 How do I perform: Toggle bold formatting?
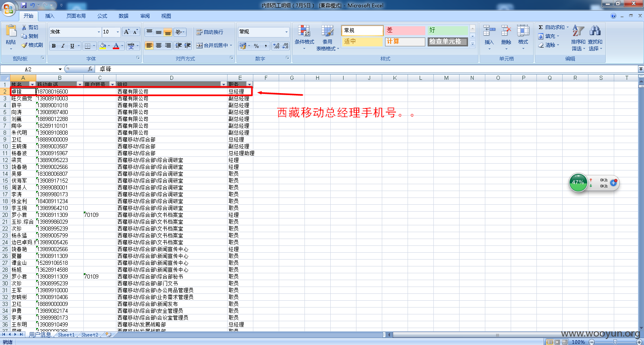coord(54,46)
